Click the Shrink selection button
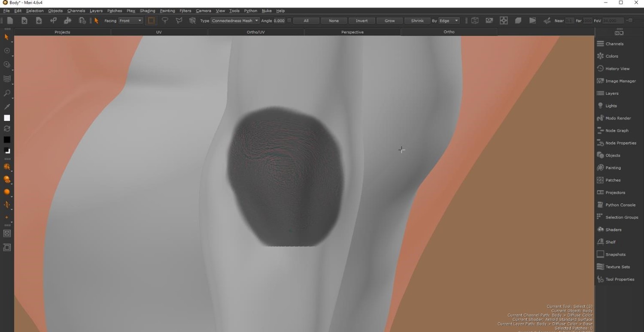Image resolution: width=644 pixels, height=332 pixels. [417, 21]
